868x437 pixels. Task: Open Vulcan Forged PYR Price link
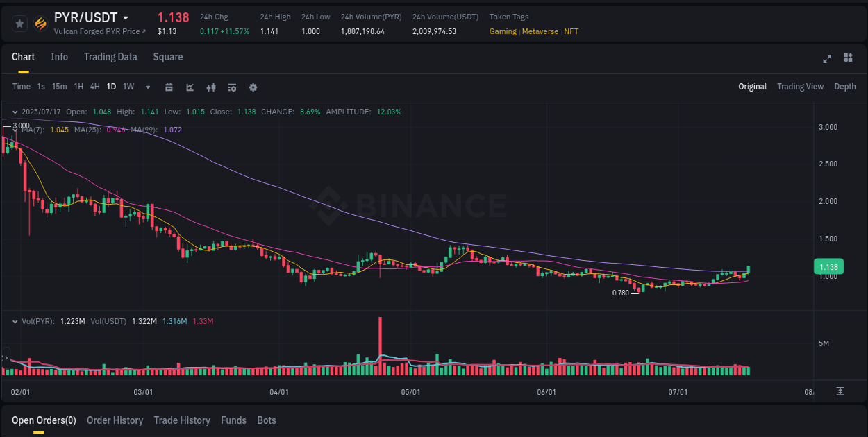[x=99, y=31]
